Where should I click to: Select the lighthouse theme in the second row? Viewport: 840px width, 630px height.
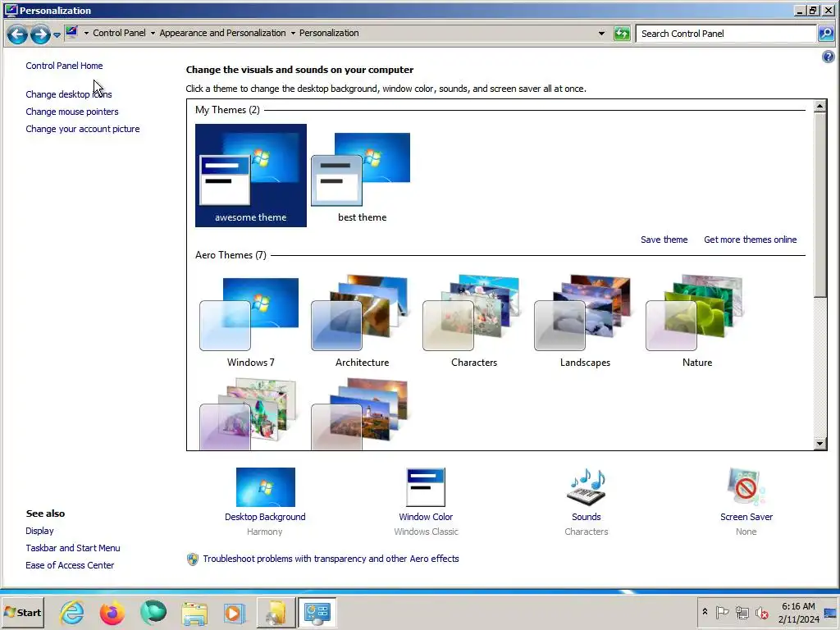pyautogui.click(x=361, y=413)
